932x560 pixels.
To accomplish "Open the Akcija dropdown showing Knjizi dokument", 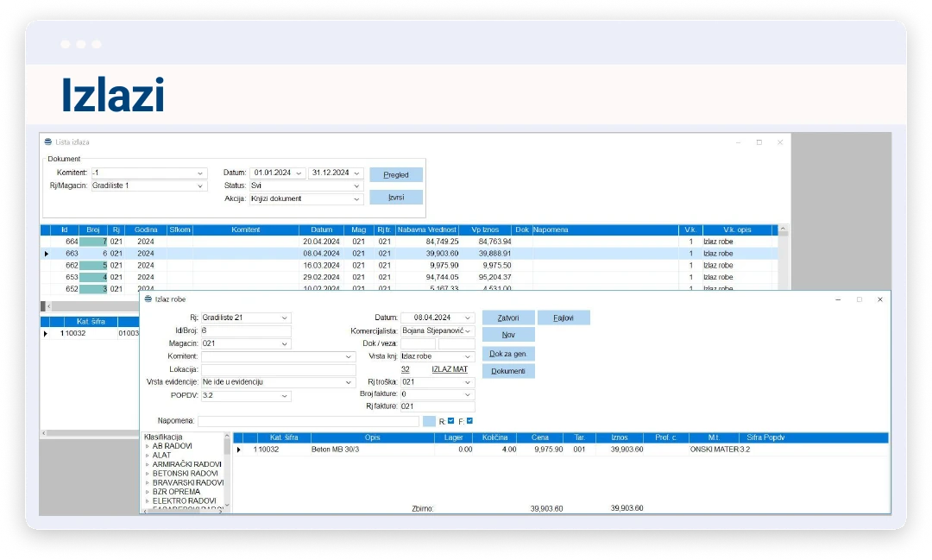I will [356, 198].
